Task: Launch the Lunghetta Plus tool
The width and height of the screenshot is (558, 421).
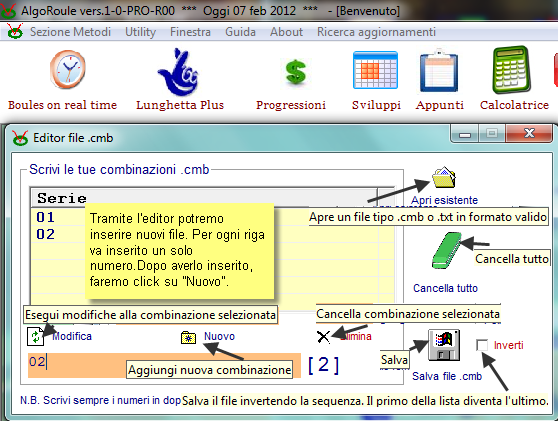Action: point(178,72)
